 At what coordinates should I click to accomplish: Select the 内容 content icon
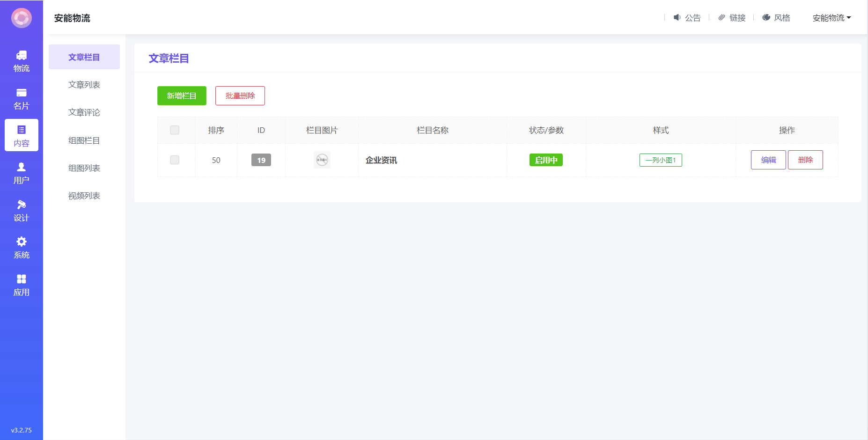tap(22, 130)
